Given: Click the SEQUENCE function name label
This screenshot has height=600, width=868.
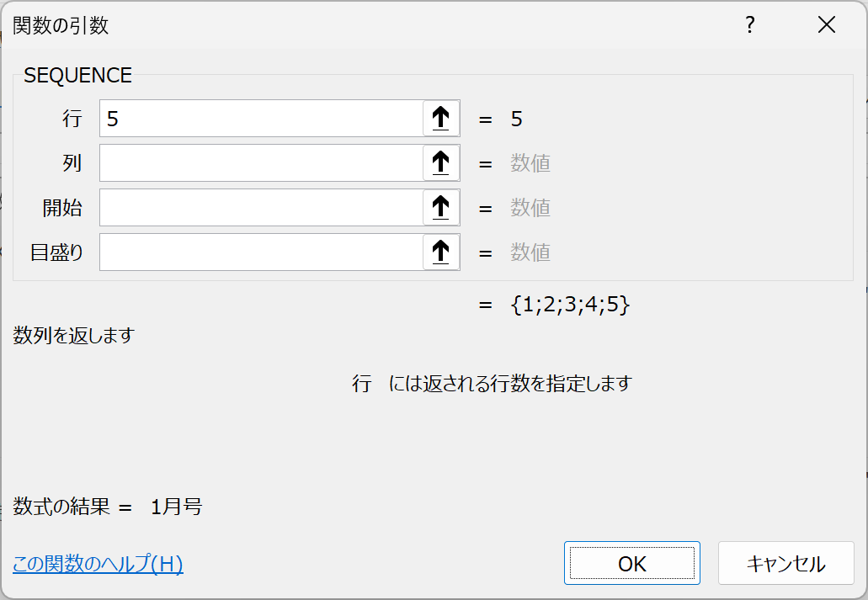Looking at the screenshot, I should point(78,75).
